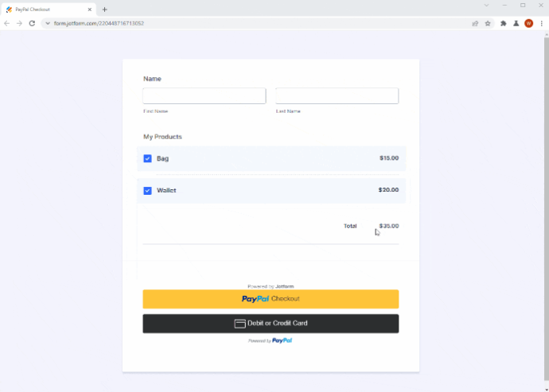Focus the address bar URL
The width and height of the screenshot is (549, 392).
click(99, 23)
